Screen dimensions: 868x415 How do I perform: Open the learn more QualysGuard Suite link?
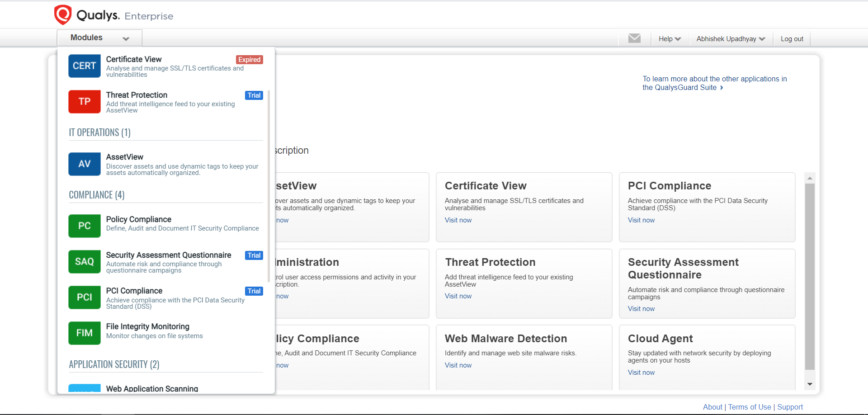714,83
